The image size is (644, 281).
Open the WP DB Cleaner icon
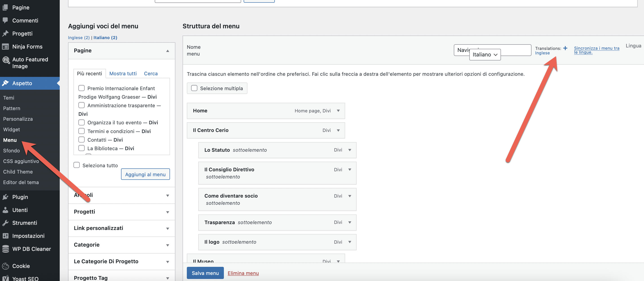[5, 249]
